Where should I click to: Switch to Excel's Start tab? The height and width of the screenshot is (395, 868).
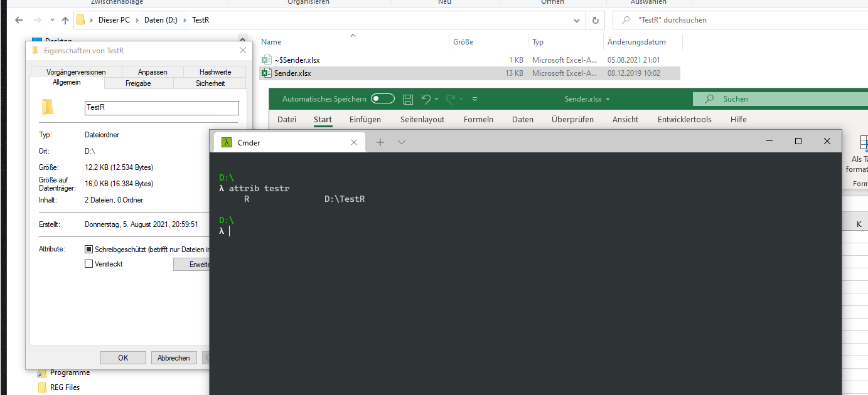click(323, 119)
